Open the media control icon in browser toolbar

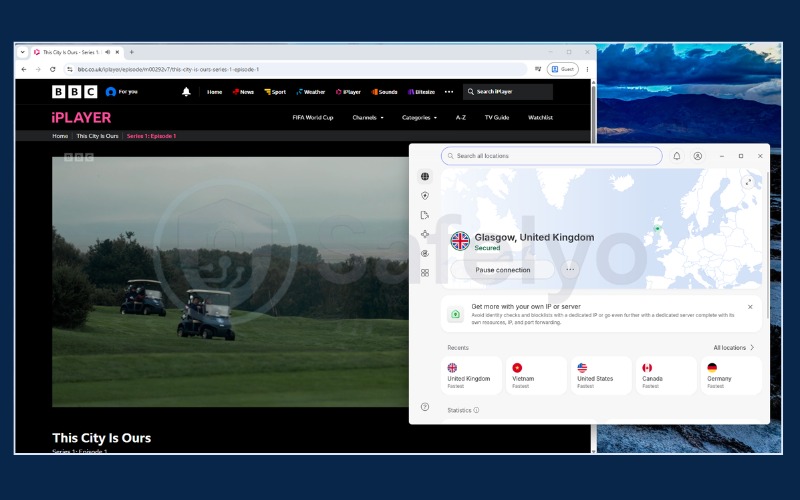pyautogui.click(x=538, y=69)
